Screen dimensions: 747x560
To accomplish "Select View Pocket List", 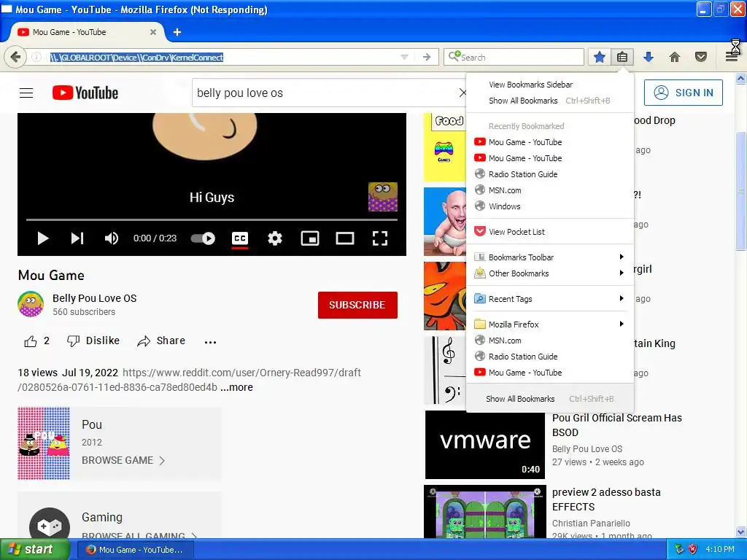I will [549, 232].
